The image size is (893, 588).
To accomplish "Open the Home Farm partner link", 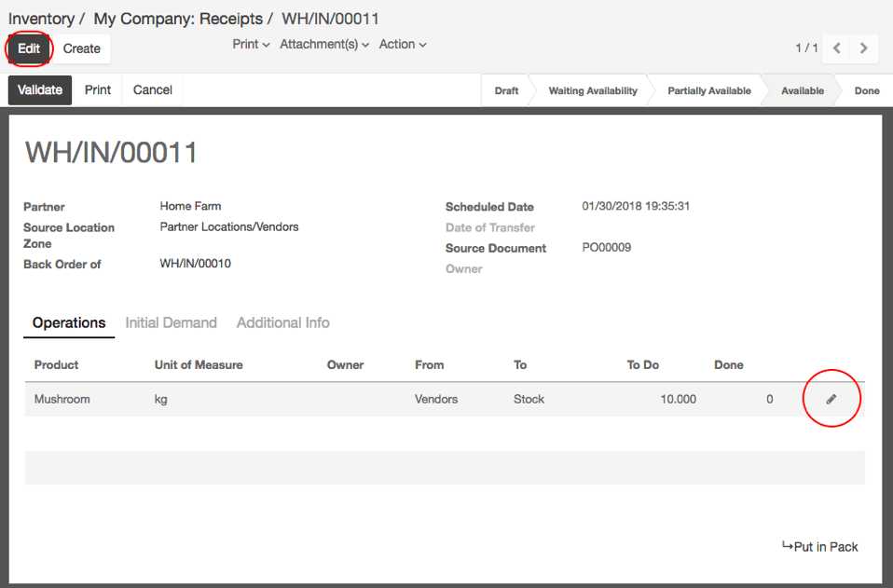I will 190,206.
